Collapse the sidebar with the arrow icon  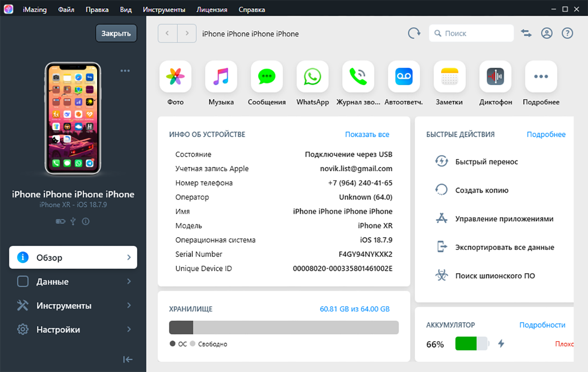pos(128,359)
